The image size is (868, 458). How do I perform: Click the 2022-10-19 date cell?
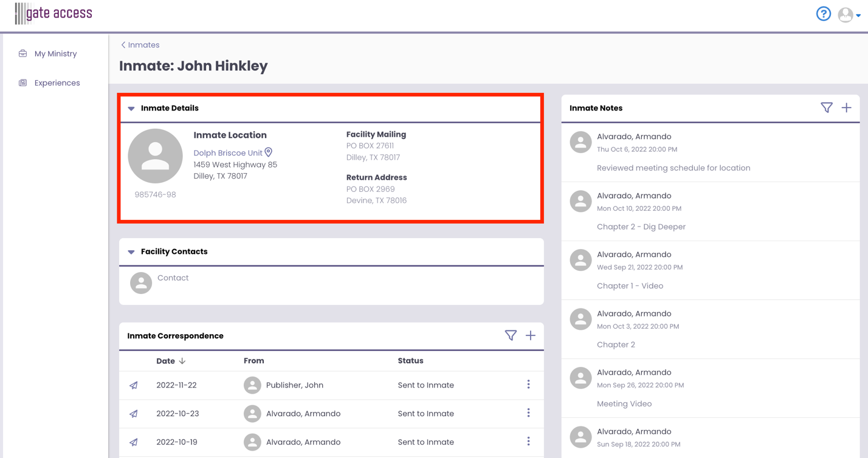point(177,442)
